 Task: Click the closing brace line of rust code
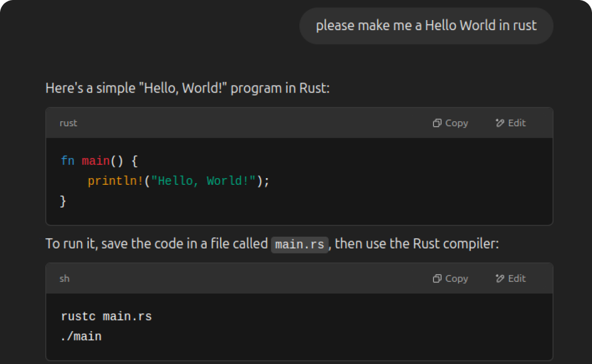click(63, 201)
